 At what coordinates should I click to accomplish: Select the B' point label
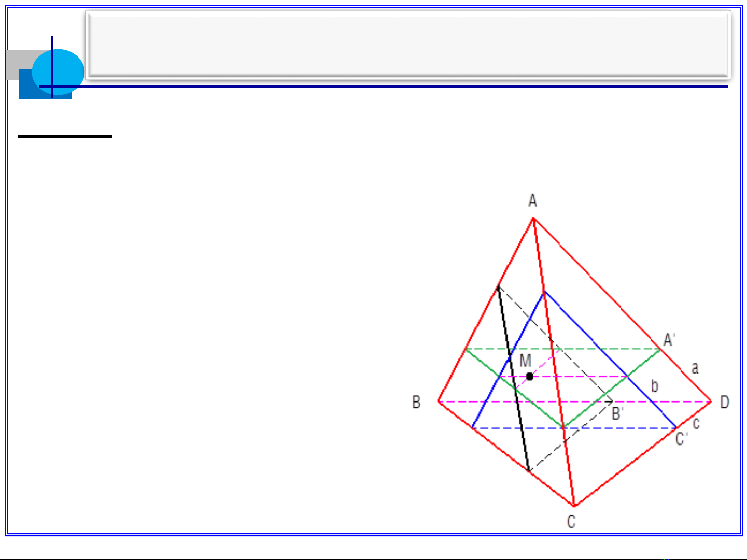click(617, 414)
